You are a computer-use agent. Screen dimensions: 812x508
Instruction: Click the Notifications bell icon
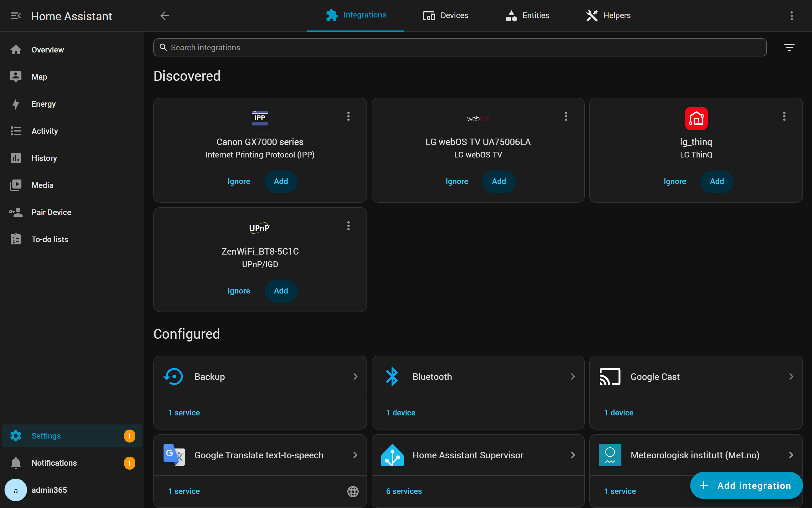click(x=16, y=463)
